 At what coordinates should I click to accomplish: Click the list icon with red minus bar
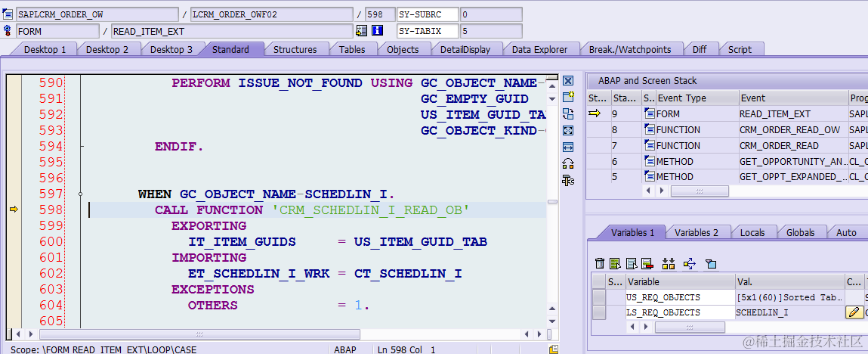point(647,264)
